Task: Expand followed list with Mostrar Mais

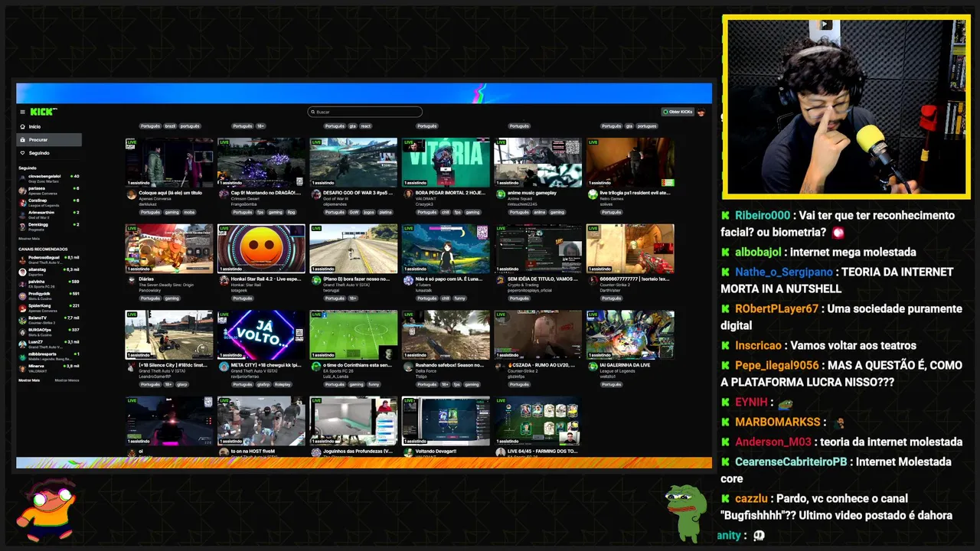Action: [x=29, y=239]
